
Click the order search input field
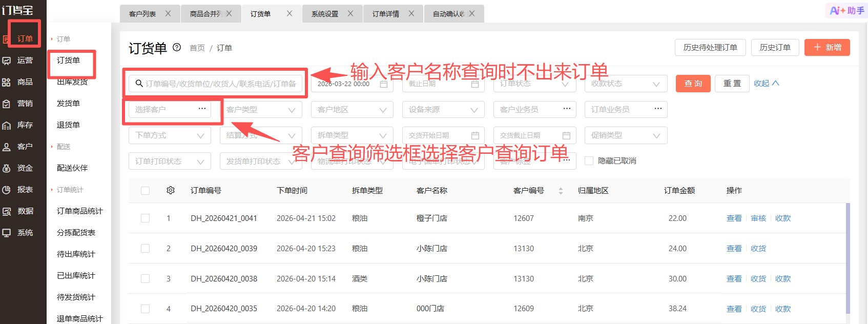point(215,84)
